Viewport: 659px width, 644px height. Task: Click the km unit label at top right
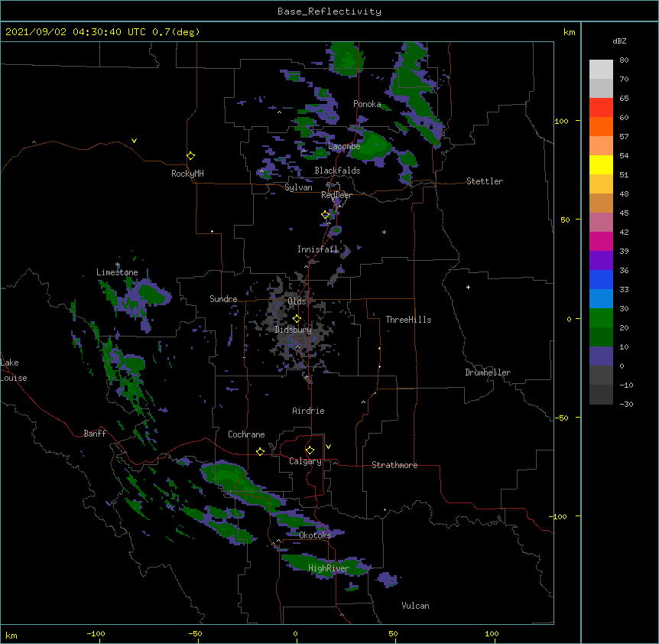click(569, 32)
